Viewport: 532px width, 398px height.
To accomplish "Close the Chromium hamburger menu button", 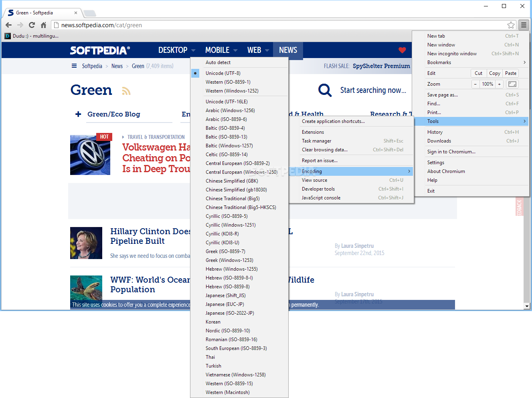I will tap(524, 25).
